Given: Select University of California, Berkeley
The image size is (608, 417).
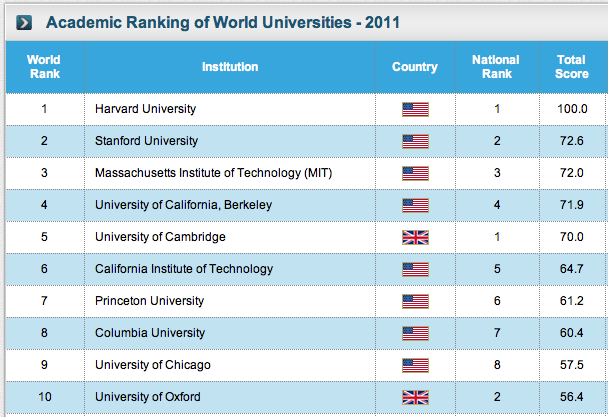Looking at the screenshot, I should tap(183, 205).
